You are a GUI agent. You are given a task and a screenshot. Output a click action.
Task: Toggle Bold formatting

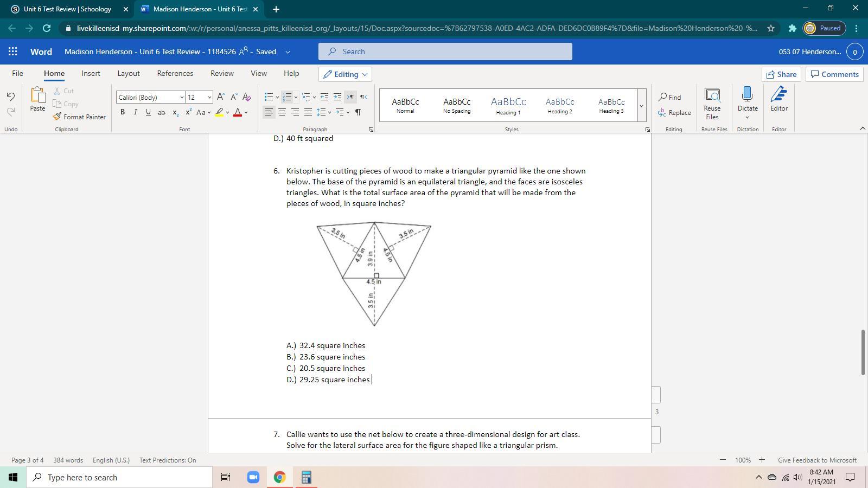point(123,112)
